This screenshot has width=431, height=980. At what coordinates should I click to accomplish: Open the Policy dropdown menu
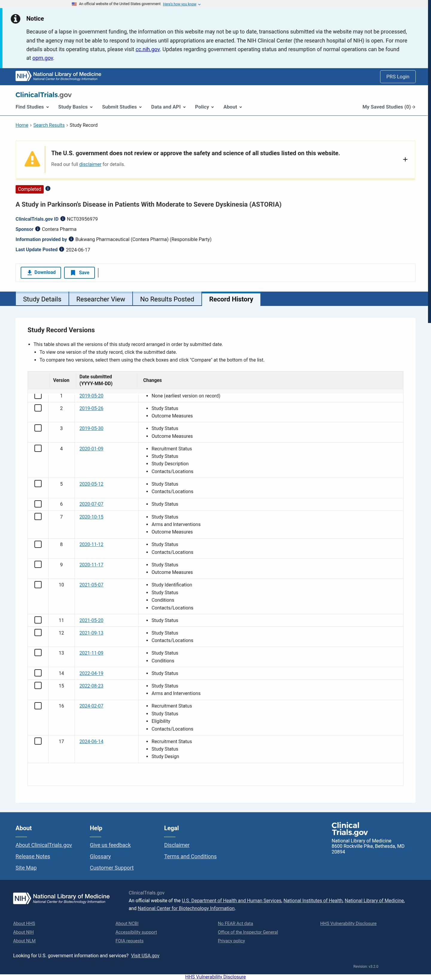[204, 107]
